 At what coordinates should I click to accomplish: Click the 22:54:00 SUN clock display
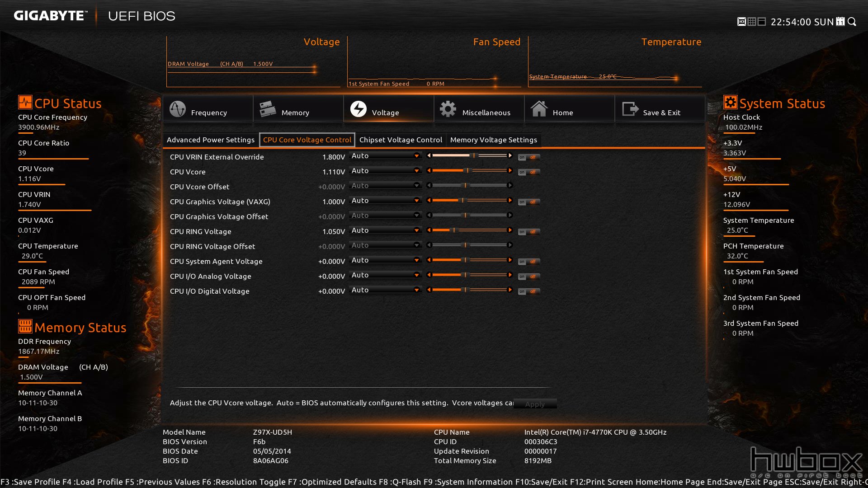click(802, 22)
